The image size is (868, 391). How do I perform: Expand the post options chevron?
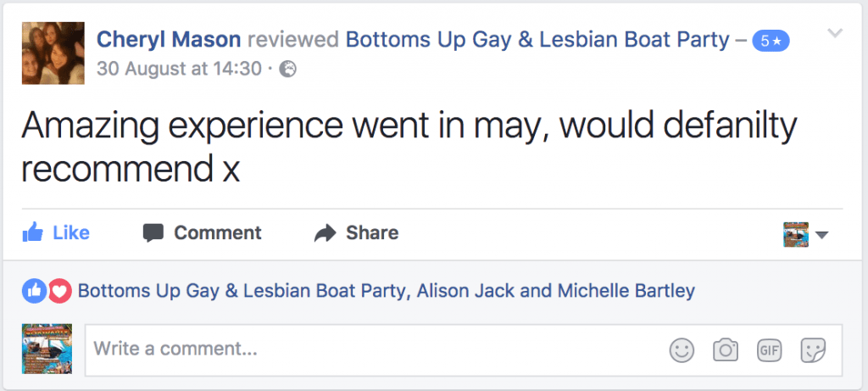835,34
